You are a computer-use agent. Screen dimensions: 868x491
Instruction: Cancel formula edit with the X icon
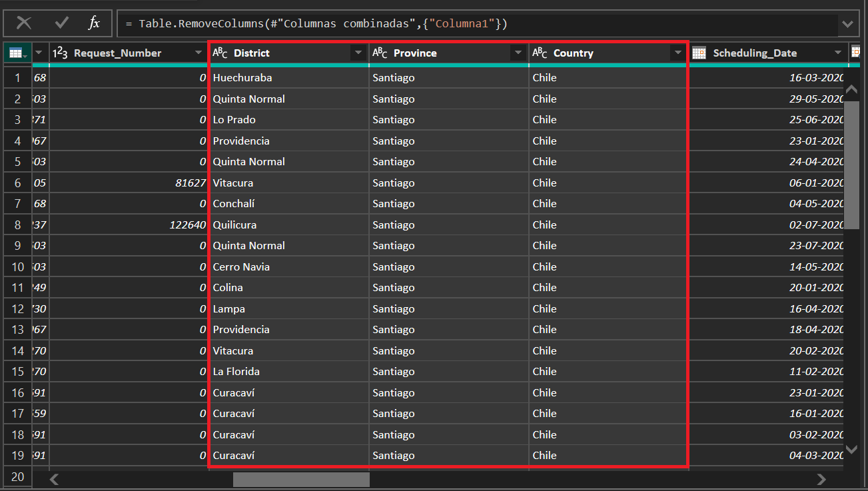click(x=24, y=23)
